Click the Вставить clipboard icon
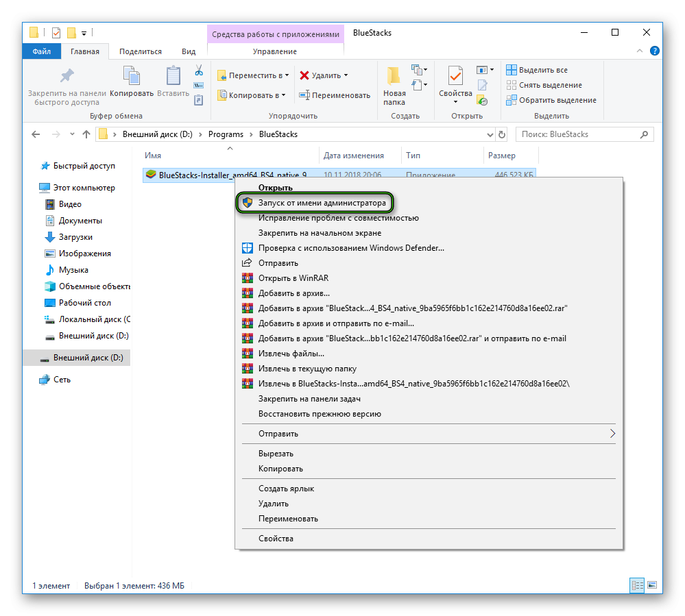The width and height of the screenshot is (685, 616). (x=173, y=76)
